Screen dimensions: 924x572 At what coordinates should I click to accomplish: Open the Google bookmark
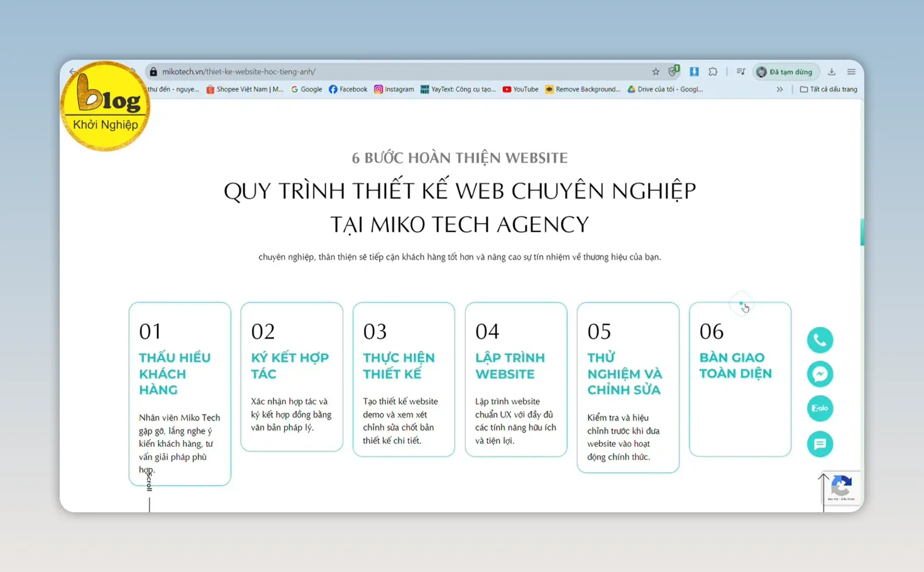306,89
